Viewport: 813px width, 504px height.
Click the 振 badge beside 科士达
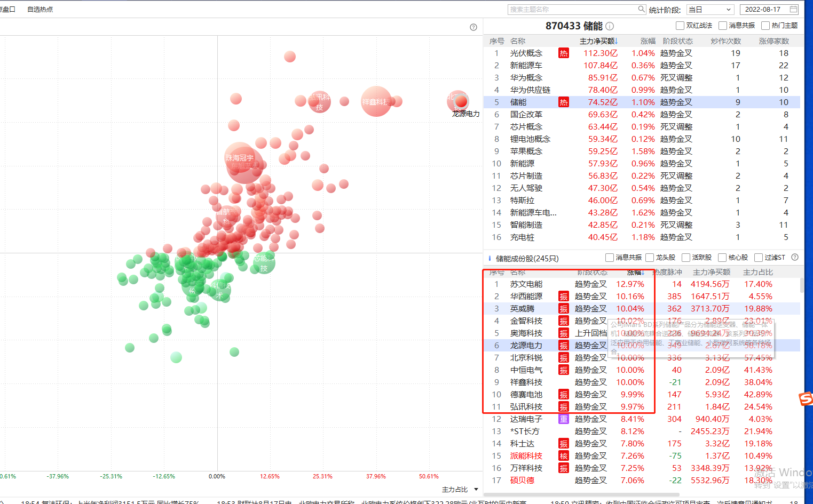(x=563, y=444)
